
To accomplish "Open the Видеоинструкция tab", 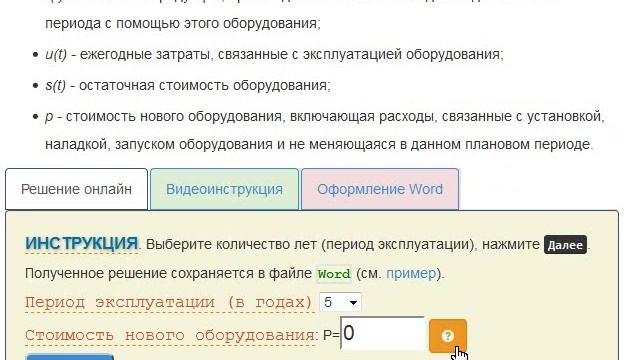I will coord(224,189).
